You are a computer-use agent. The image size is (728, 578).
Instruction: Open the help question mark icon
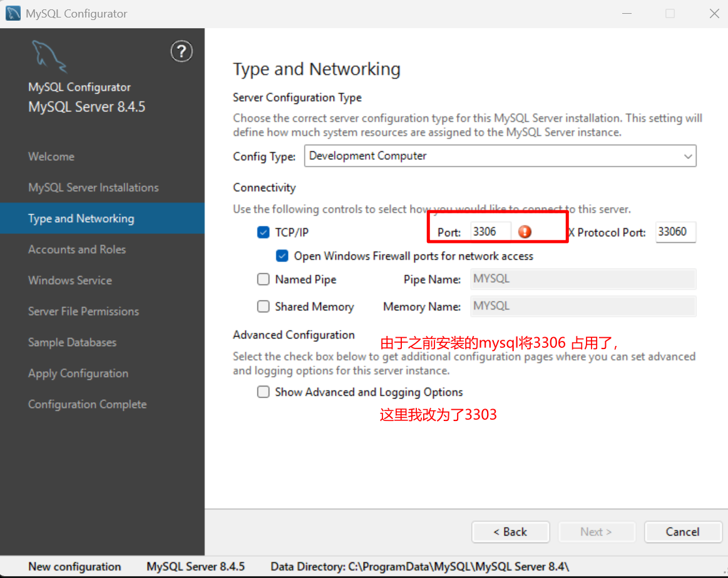coord(182,51)
